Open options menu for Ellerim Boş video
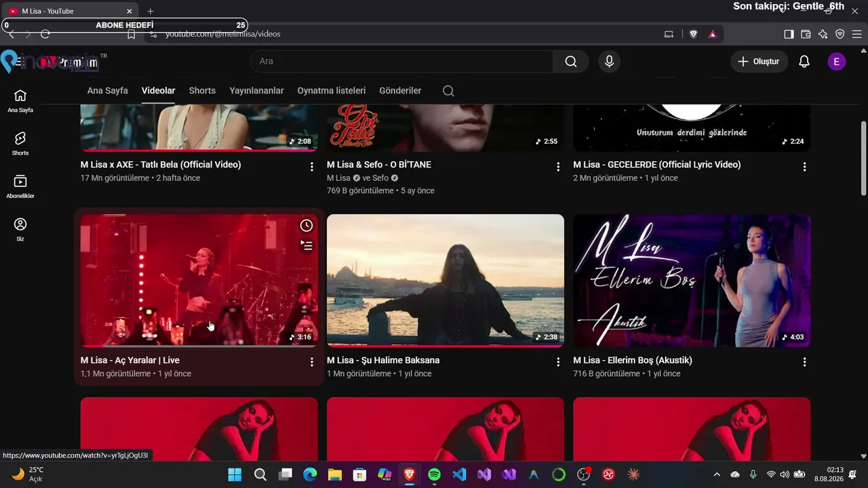The image size is (868, 488). 804,362
